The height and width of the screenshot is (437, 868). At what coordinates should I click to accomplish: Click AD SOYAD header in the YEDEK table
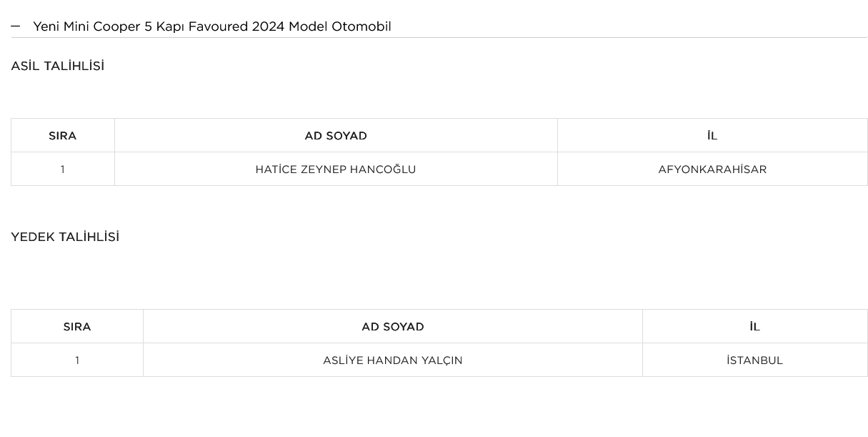(393, 327)
